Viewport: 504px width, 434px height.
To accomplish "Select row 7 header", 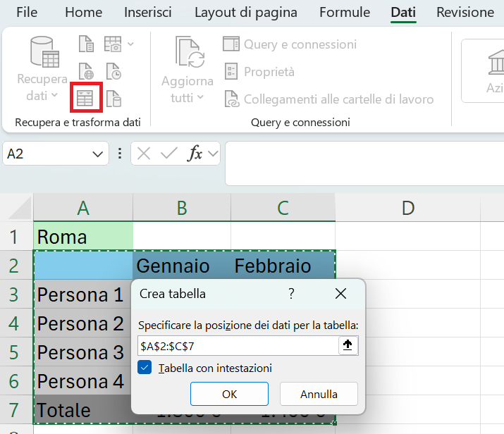I will tap(13, 410).
